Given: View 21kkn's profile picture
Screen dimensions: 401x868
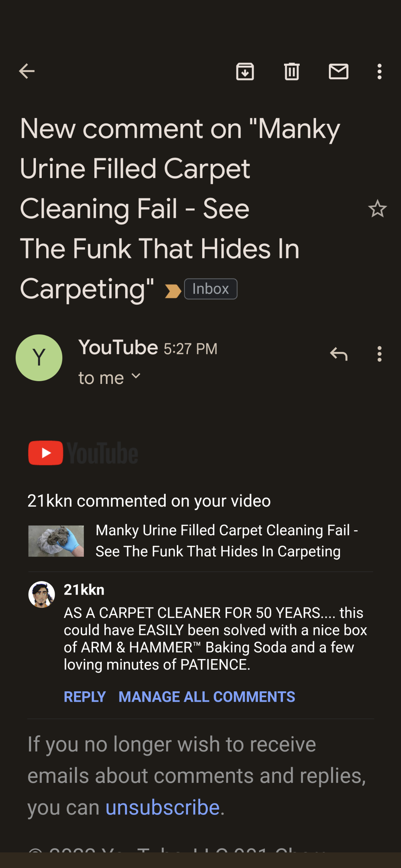Looking at the screenshot, I should point(41,594).
